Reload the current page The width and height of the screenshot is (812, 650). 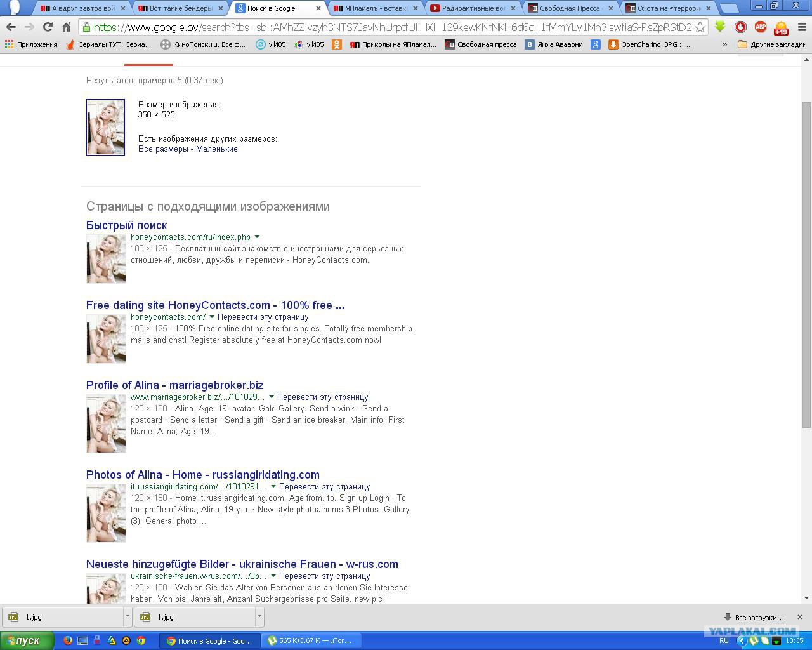point(48,27)
